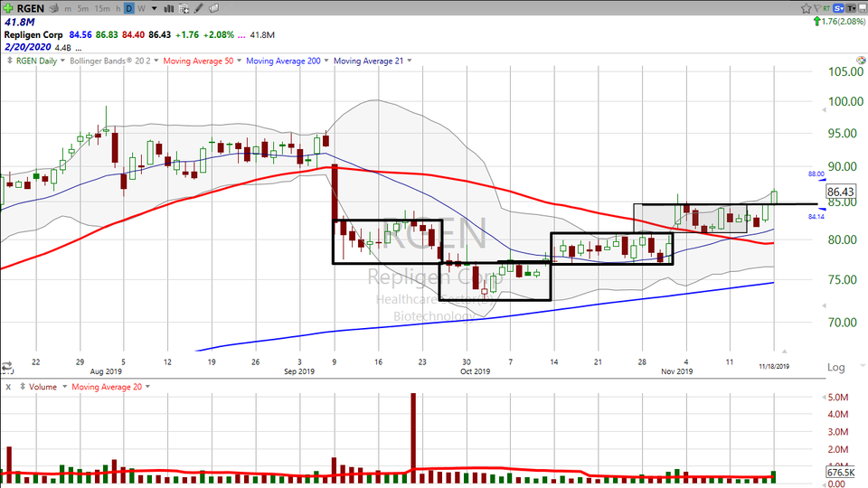Expand the Moving Average 50 dropdown arrow

pyautogui.click(x=239, y=61)
